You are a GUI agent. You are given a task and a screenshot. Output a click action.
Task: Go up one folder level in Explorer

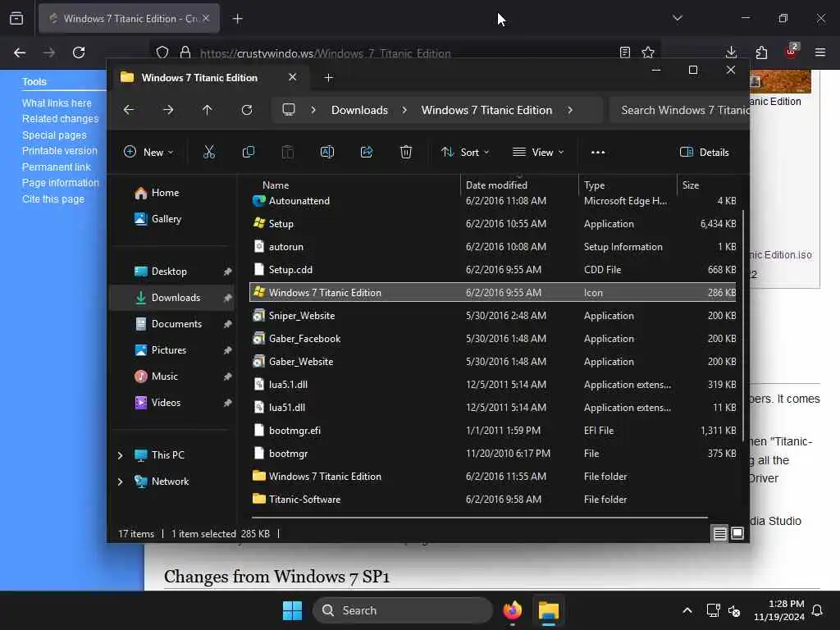coord(208,110)
